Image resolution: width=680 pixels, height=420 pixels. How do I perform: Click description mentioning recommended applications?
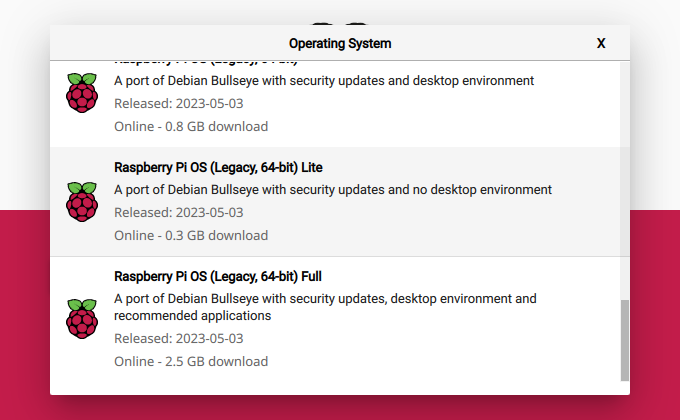click(325, 307)
